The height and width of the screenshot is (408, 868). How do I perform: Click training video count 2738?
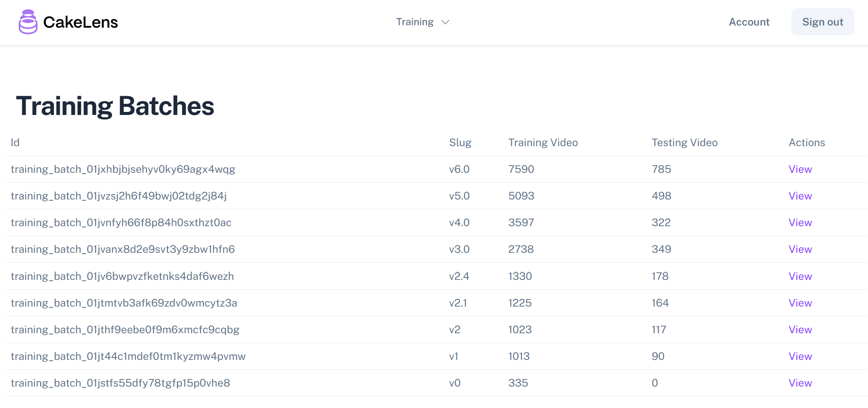point(521,249)
